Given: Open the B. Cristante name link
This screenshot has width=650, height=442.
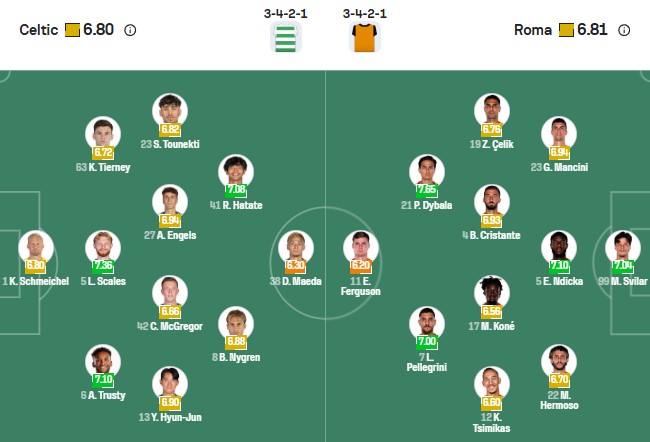Looking at the screenshot, I should click(491, 235).
